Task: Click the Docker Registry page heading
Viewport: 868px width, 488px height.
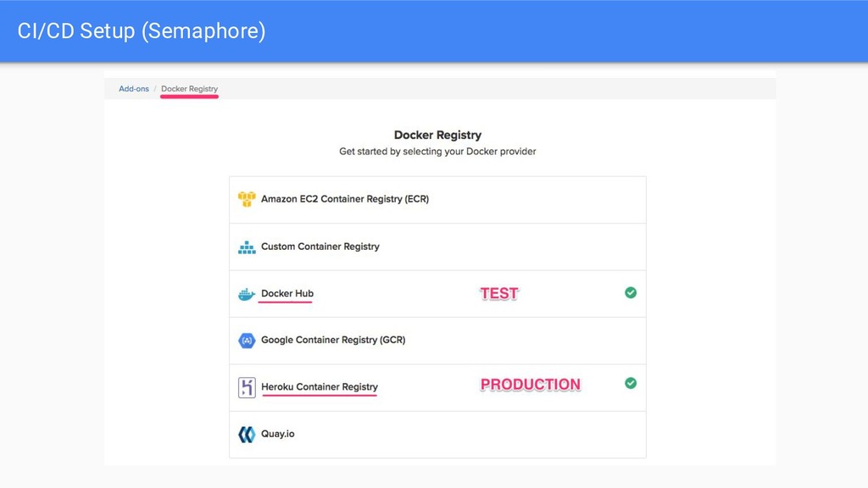Action: tap(438, 135)
